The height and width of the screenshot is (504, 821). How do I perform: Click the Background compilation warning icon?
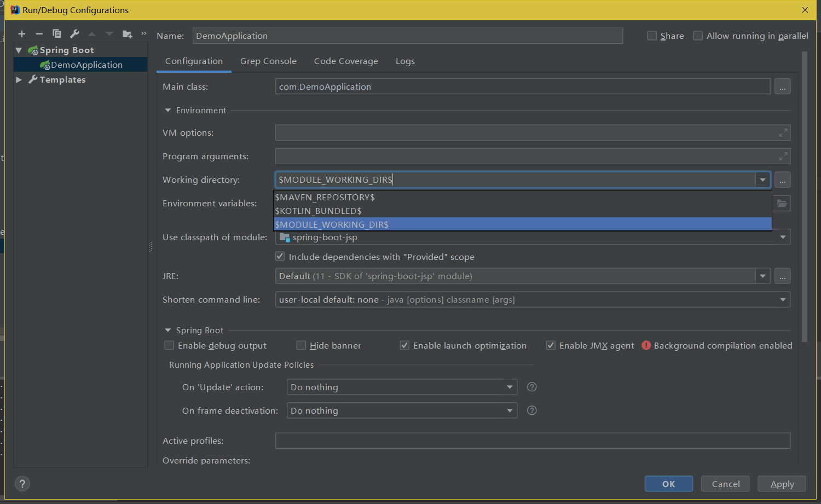click(646, 345)
